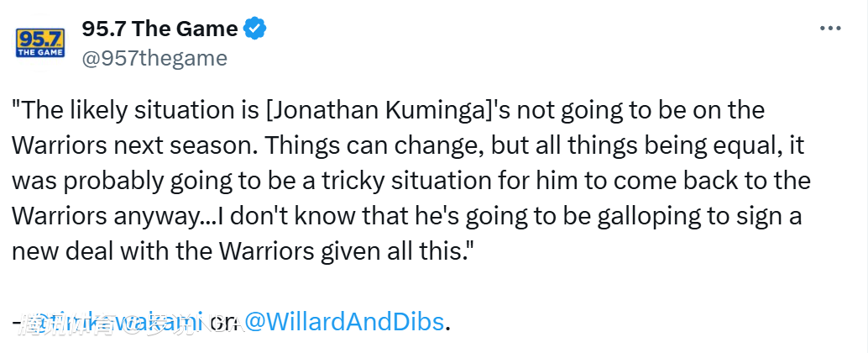Screen dimensions: 868x353
Task: Click the word "on" before @WillardAndDibs
Action: [x=222, y=321]
